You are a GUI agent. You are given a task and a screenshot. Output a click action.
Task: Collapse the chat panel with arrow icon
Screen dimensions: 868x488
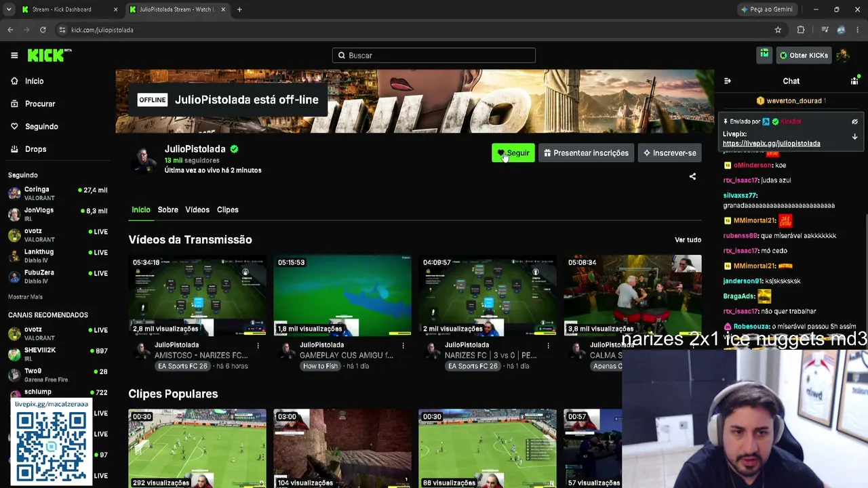point(728,81)
